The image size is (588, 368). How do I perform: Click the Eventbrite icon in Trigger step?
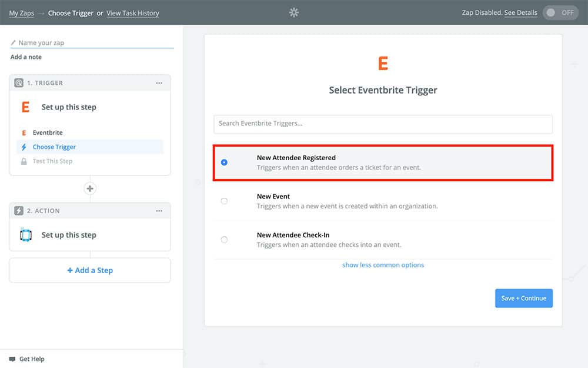click(x=25, y=107)
